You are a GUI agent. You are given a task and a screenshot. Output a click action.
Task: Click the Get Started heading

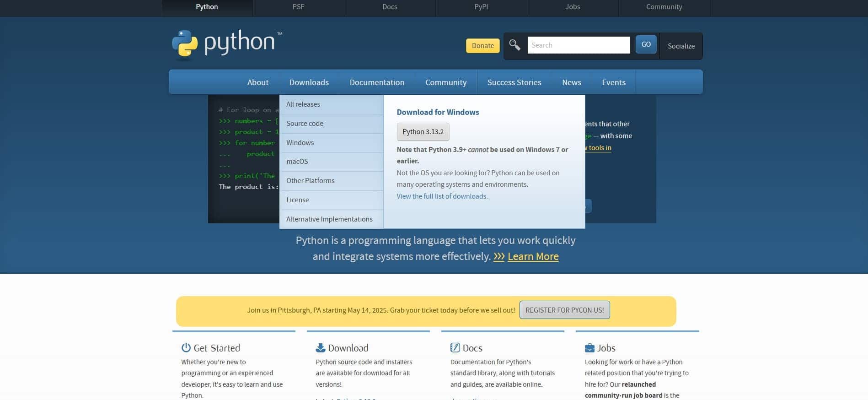pyautogui.click(x=217, y=348)
